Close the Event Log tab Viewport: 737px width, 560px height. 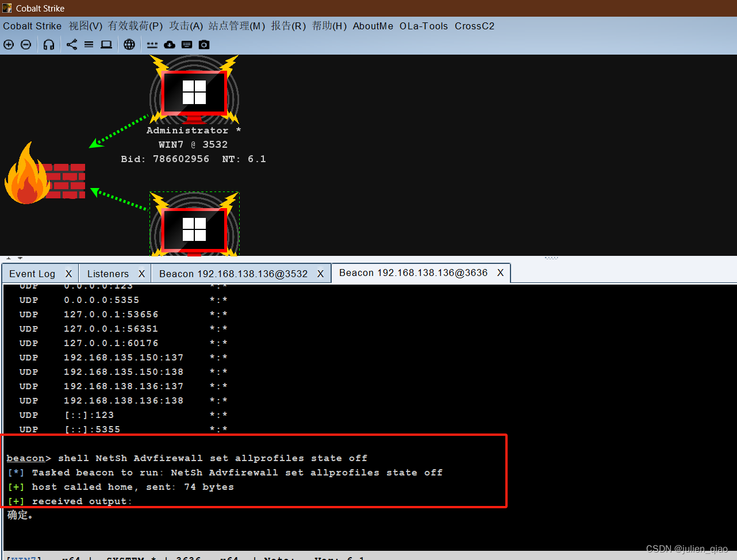point(69,274)
